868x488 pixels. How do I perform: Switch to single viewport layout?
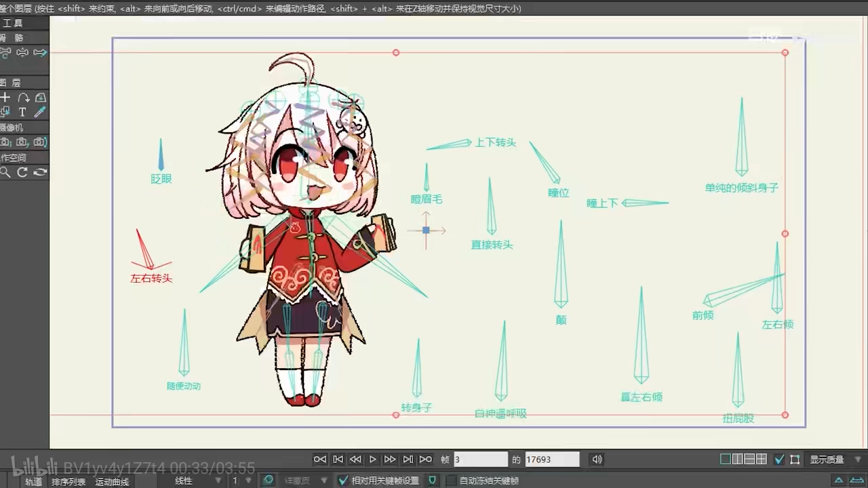point(726,460)
